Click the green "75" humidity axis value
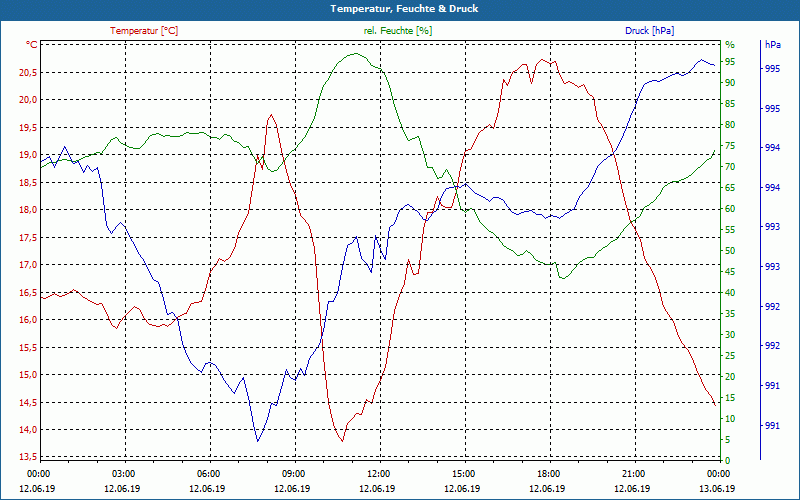Viewport: 800px width, 500px height. (x=730, y=146)
